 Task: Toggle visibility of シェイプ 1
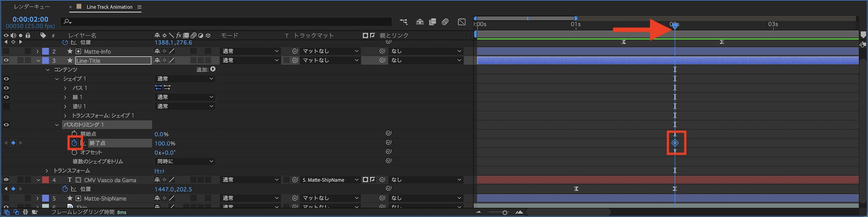coord(6,79)
